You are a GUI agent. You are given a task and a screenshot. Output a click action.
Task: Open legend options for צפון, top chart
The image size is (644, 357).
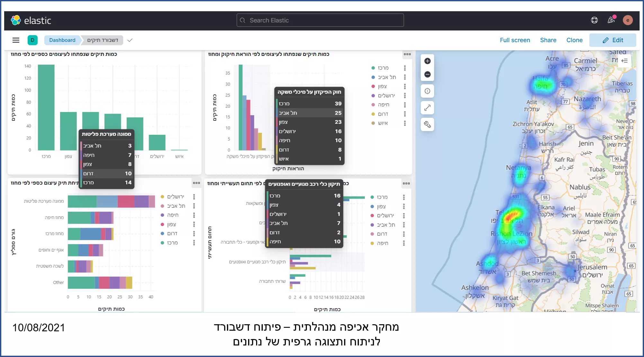click(405, 86)
